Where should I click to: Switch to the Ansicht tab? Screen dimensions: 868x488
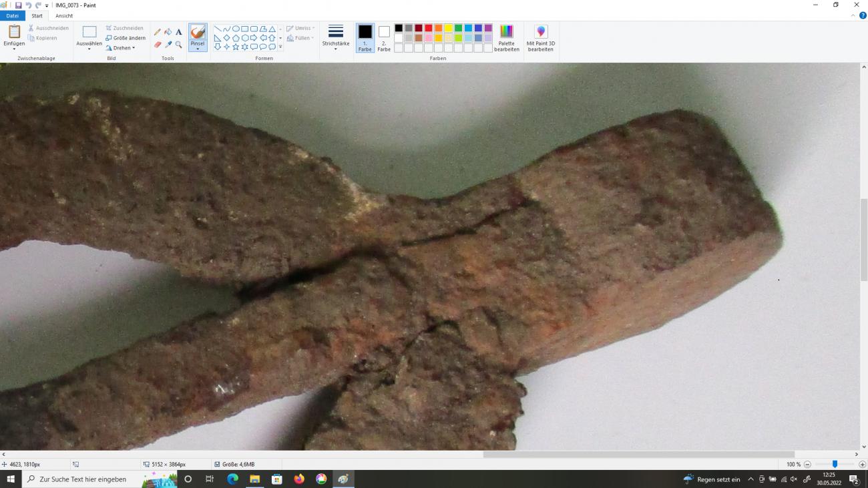pos(64,16)
